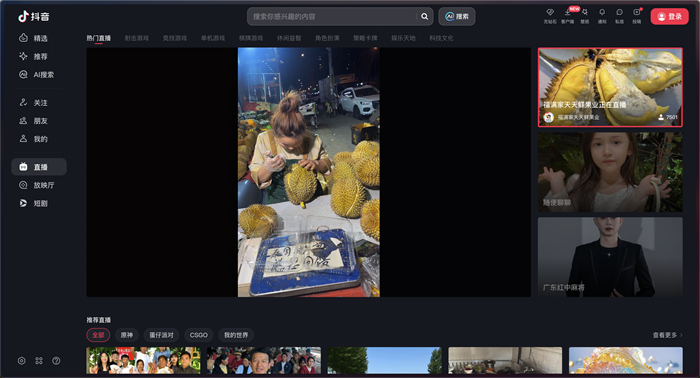Click the magnifier search icon in search box
Viewport: 700px width, 378px height.
(x=425, y=17)
